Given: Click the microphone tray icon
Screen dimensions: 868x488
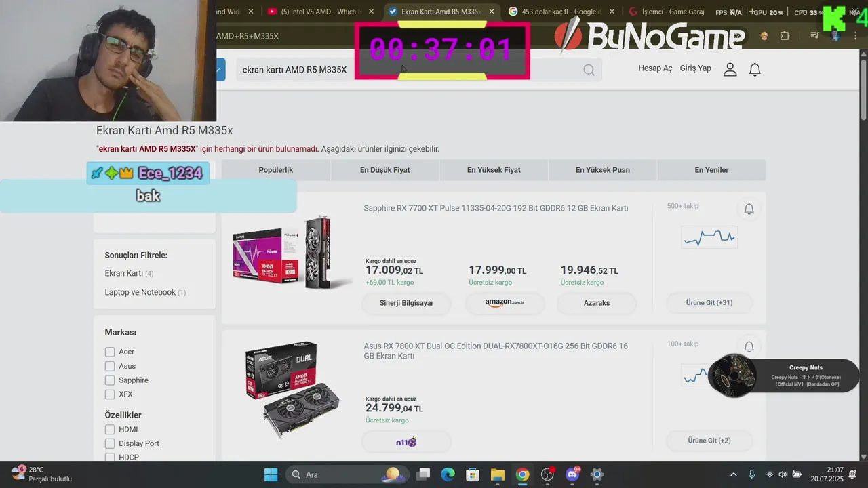Looking at the screenshot, I should coord(751,474).
